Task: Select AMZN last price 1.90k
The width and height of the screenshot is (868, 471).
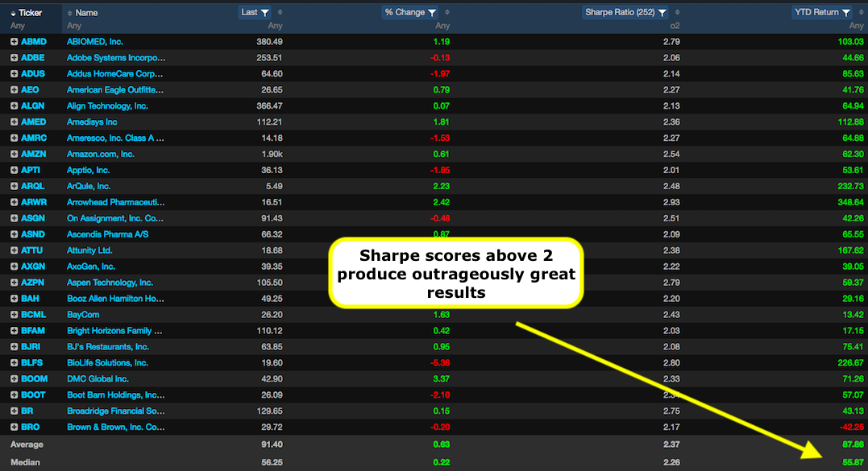Action: pyautogui.click(x=272, y=154)
